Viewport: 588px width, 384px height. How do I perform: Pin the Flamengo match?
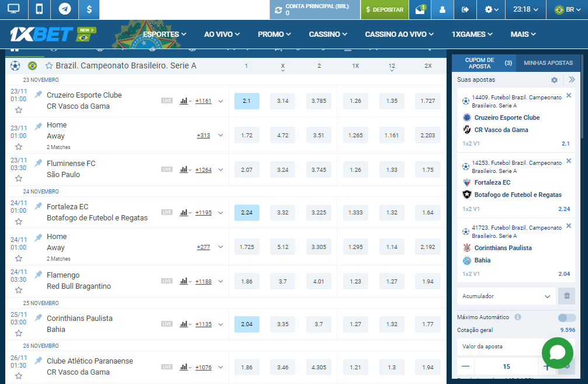[x=38, y=275]
